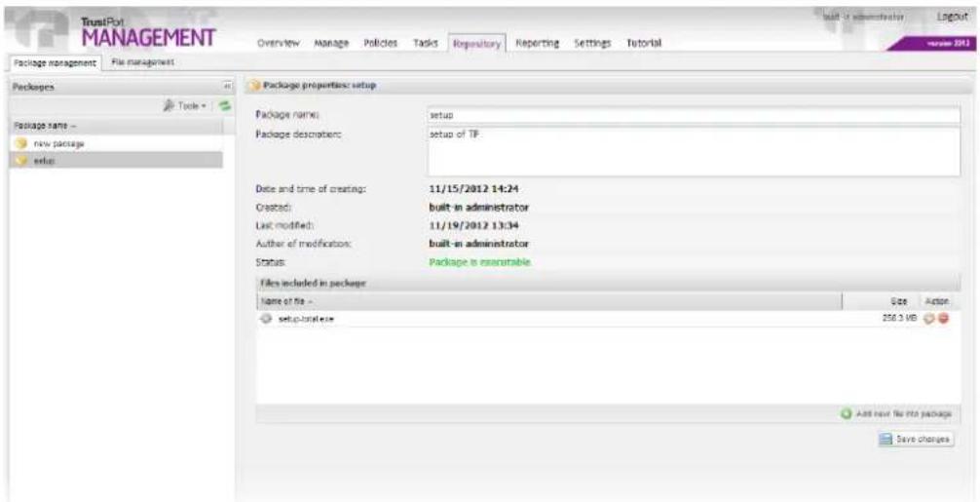This screenshot has width=980, height=502.
Task: Click the Action column header
Action: coord(936,301)
